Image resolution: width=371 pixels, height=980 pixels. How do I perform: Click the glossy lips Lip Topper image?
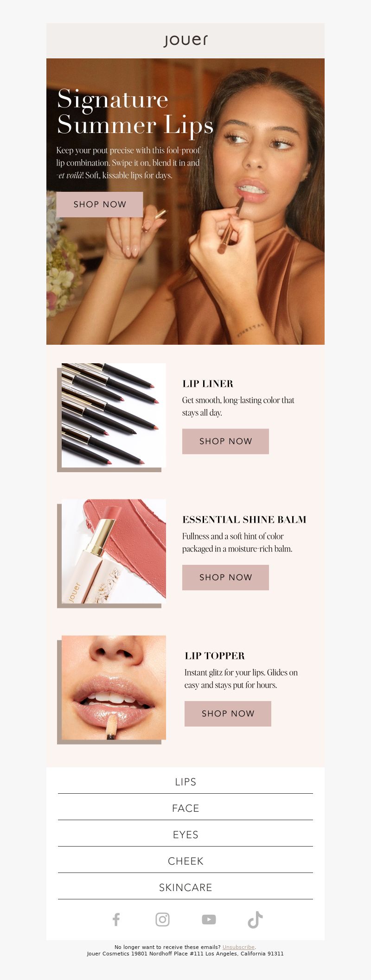click(114, 688)
